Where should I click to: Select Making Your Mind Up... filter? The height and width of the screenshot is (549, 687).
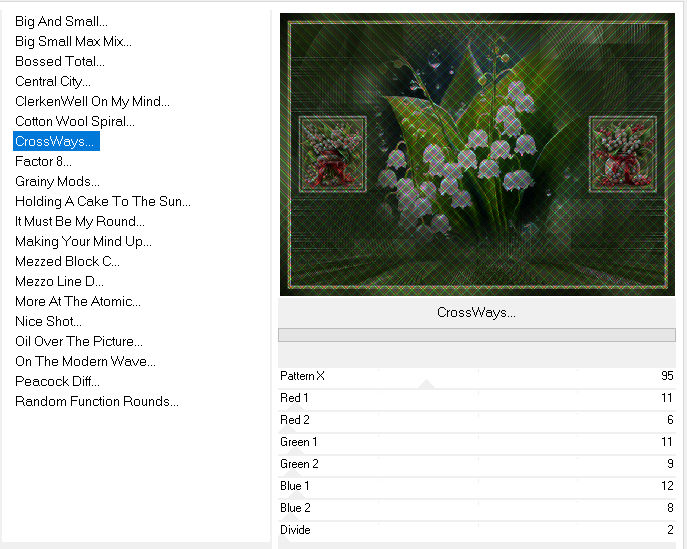click(x=83, y=241)
